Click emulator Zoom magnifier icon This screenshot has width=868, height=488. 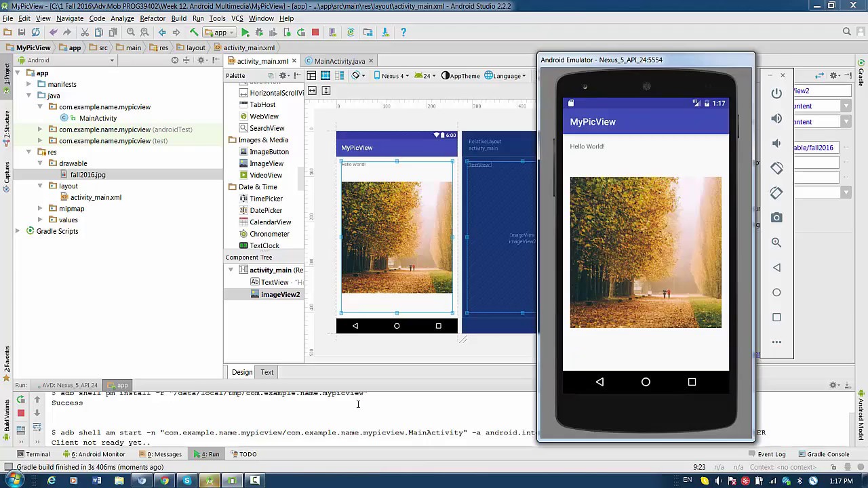click(x=776, y=243)
